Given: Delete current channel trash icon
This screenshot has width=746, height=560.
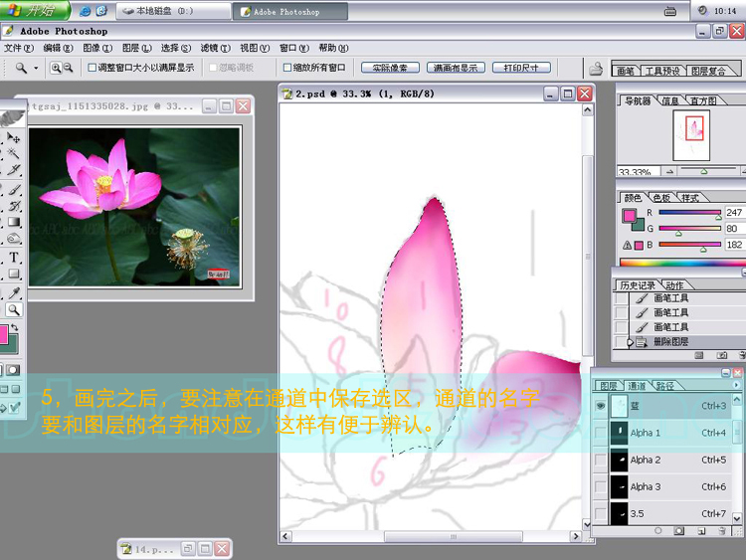Looking at the screenshot, I should (x=722, y=531).
